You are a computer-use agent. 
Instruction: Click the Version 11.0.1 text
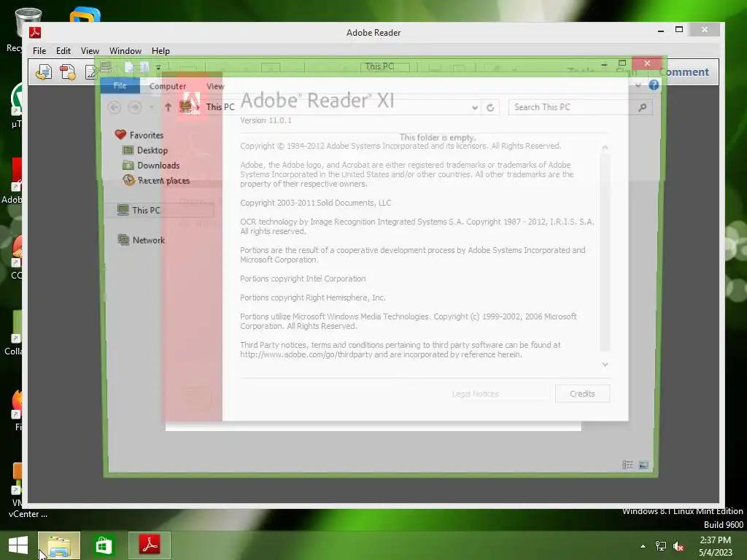tap(266, 120)
